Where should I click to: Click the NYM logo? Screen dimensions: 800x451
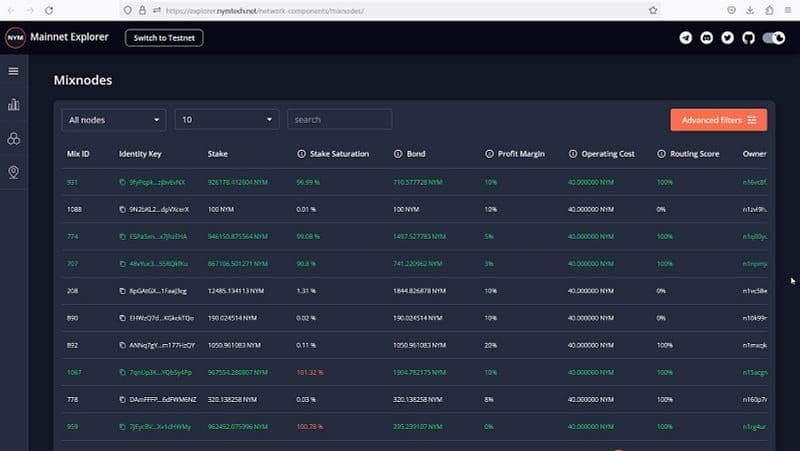point(15,38)
